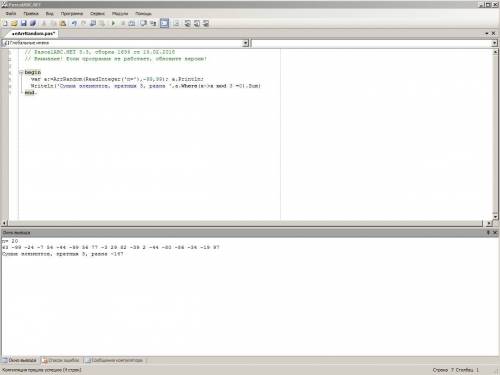Paste using the clipboard toolbar icon
Image resolution: width=500 pixels, height=375 pixels.
coord(63,23)
